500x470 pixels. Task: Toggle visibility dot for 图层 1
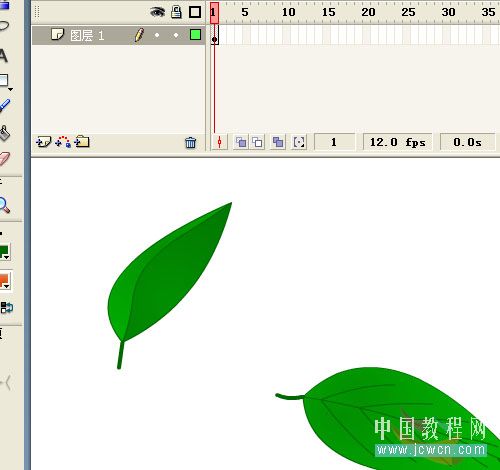pyautogui.click(x=157, y=35)
